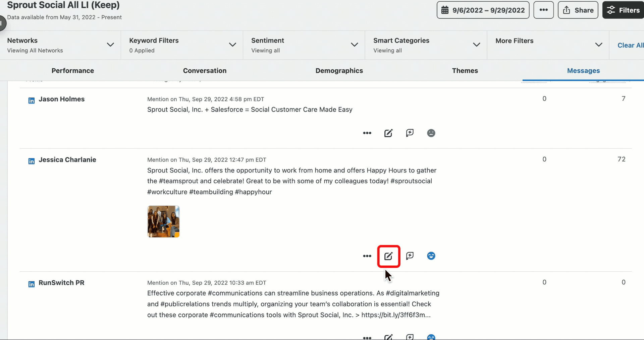Click 'Mention on Thu, Sep 29, 2022 10:33 am EDT'
644x340 pixels.
tap(207, 283)
